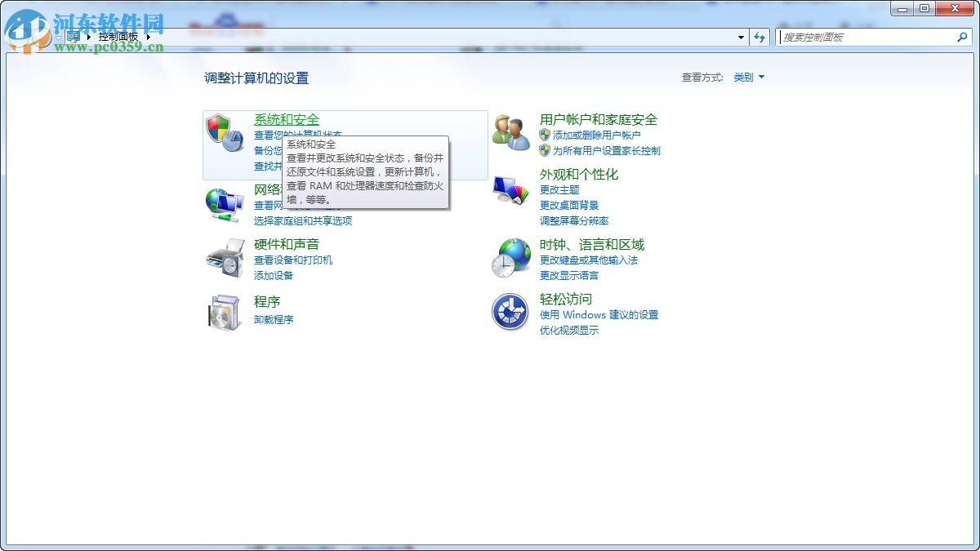Click the 程序 icon
The width and height of the screenshot is (980, 551).
(x=224, y=311)
